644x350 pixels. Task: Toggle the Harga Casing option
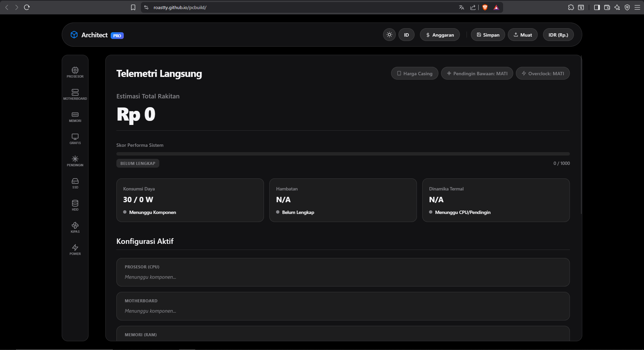coord(415,74)
